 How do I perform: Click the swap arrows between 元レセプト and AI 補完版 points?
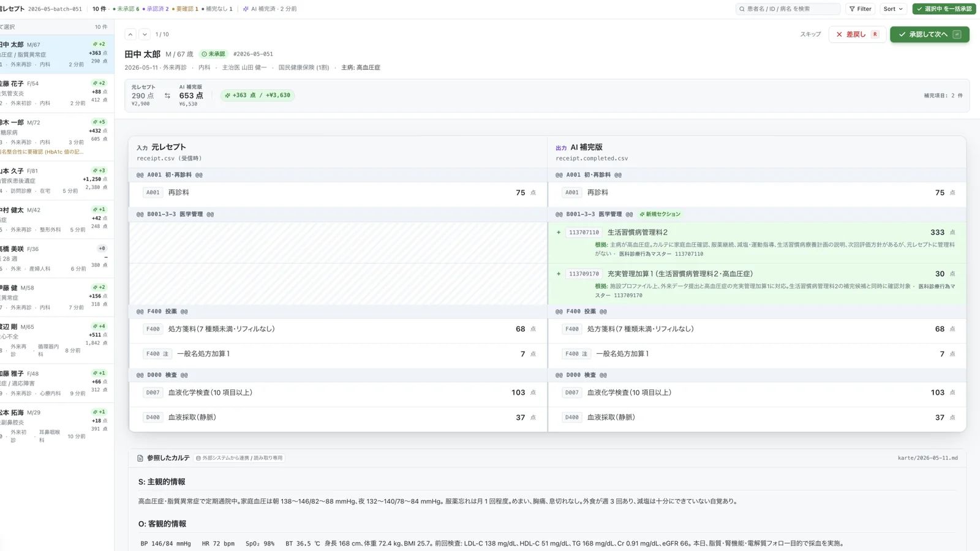click(167, 96)
